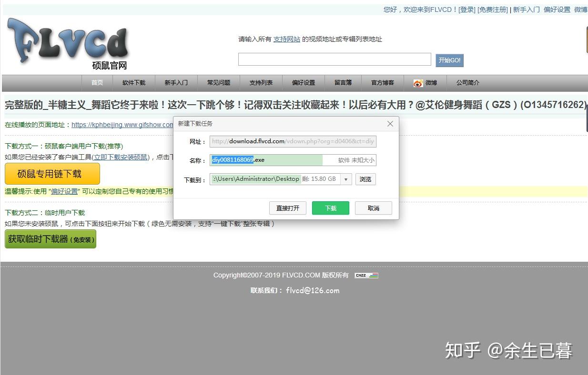Open the 支持列表 navigation item
Screen dimensions: 588x375
click(x=261, y=83)
